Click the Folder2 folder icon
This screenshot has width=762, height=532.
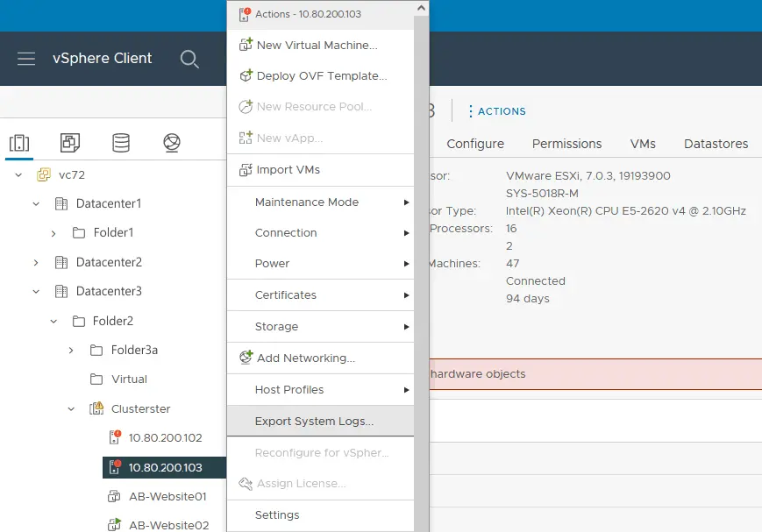coord(79,321)
